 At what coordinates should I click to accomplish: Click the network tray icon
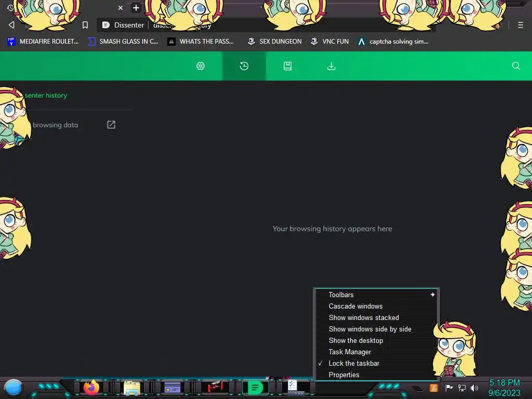(462, 388)
